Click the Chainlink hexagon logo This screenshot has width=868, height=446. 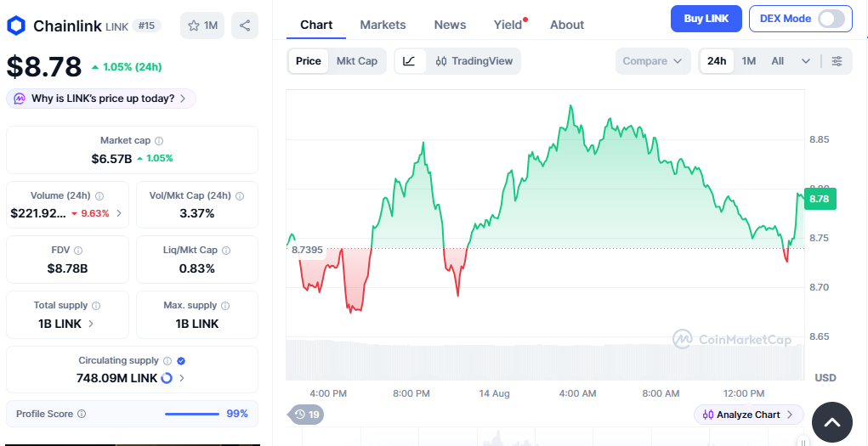point(17,25)
